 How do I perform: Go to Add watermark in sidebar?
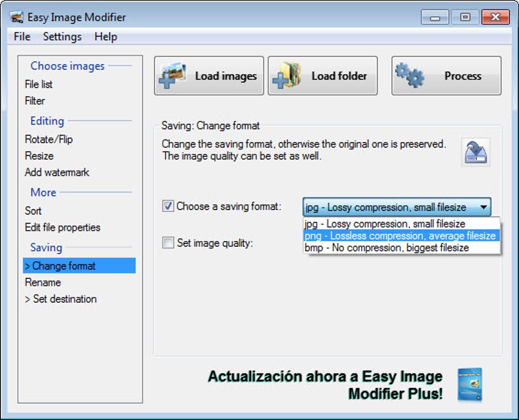point(57,172)
